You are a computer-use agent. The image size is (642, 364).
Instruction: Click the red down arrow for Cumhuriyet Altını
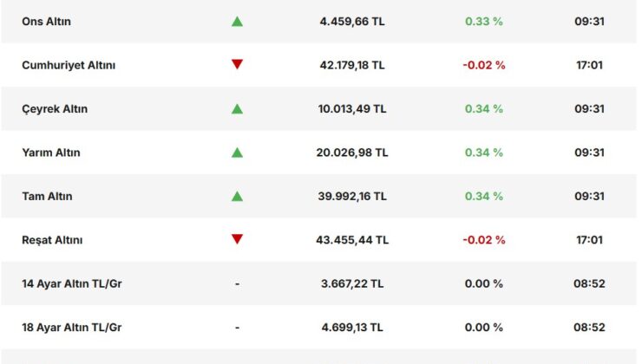click(x=237, y=65)
